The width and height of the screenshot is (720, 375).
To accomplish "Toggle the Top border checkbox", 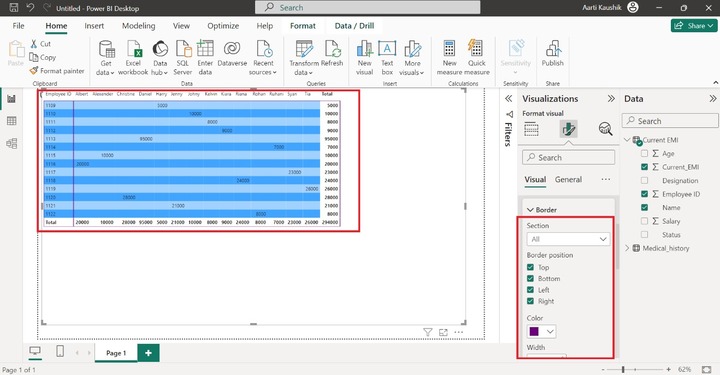I will click(530, 267).
